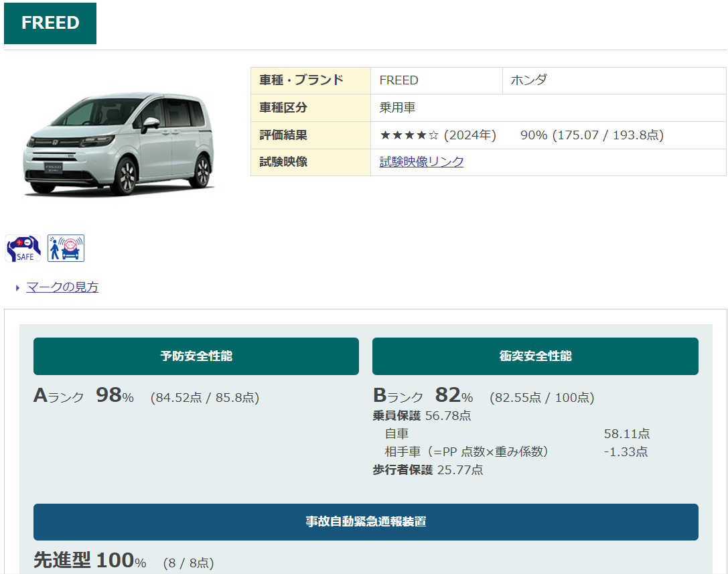Screen dimensions: 728x574
Task: Click the FREED cell in the table
Action: click(437, 81)
